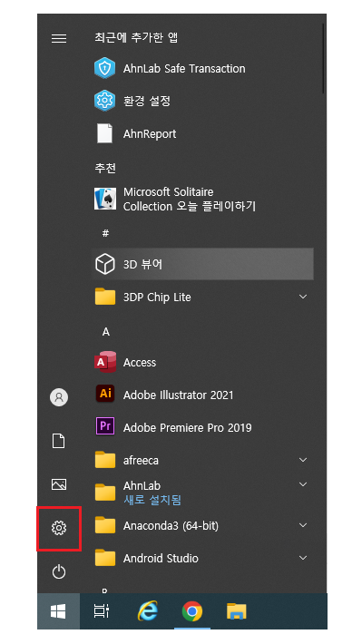Expand the Android Studio folder chevron
The width and height of the screenshot is (362, 644).
pyautogui.click(x=303, y=557)
